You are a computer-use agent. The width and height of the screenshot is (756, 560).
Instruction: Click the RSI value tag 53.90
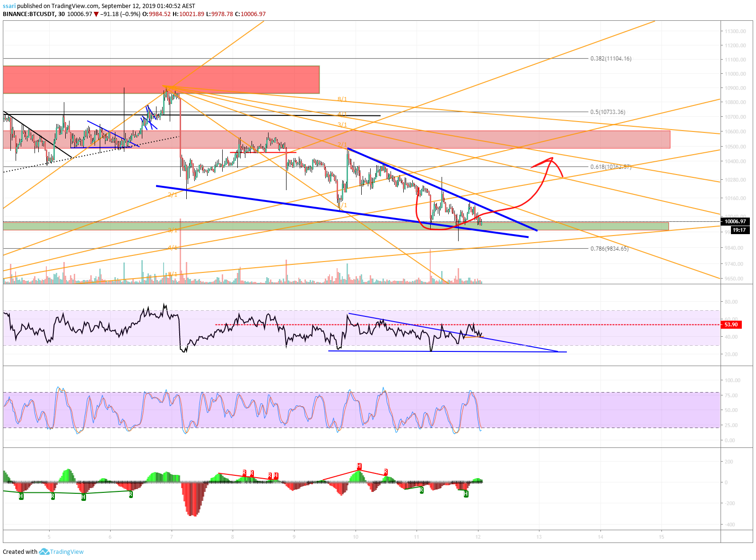pyautogui.click(x=730, y=324)
